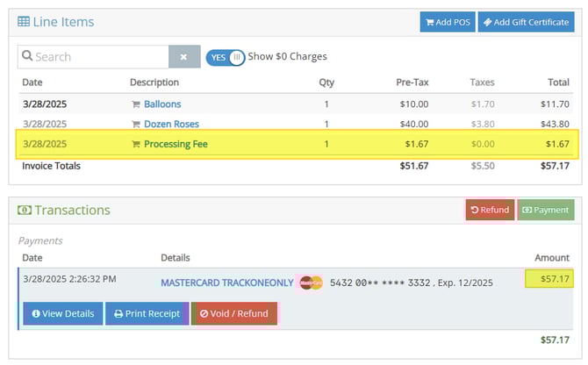Screen dimensions: 588x365
Task: Click the cart icon beside Dozen Roses
Action: coord(136,124)
